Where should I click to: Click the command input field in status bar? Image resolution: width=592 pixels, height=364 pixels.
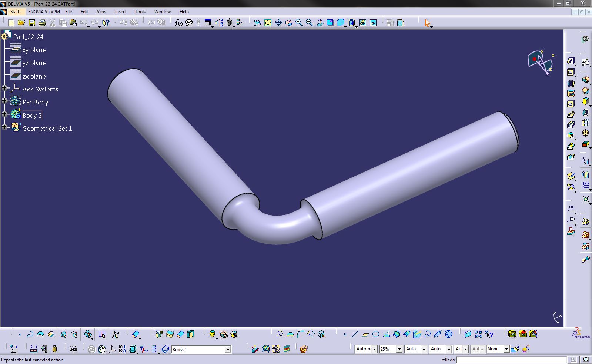[x=511, y=360]
